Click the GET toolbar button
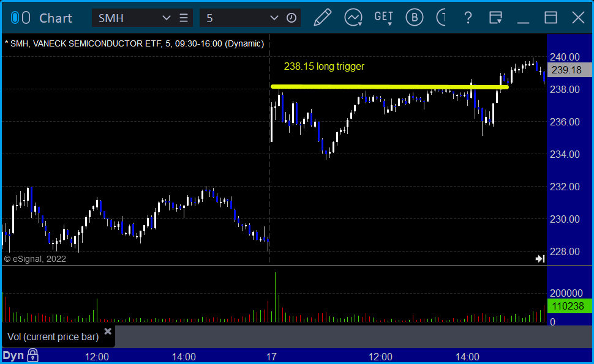This screenshot has height=364, width=594. 384,18
